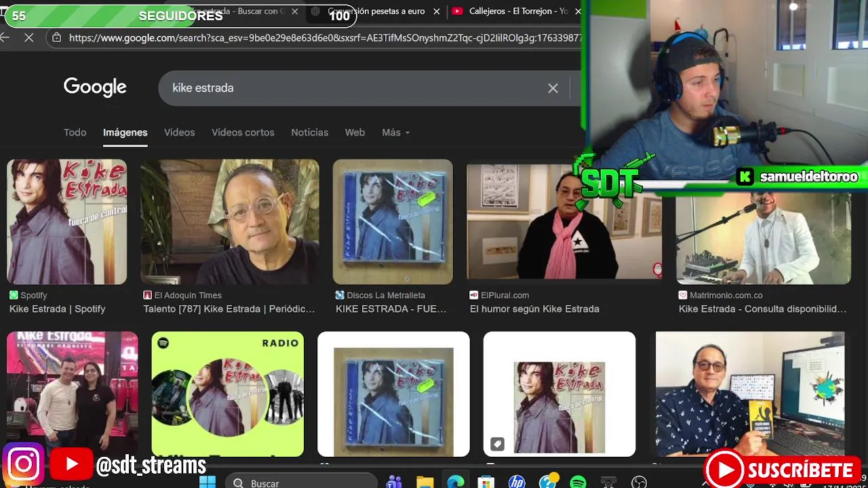Click the 'El Adoquín Times' source name
Viewport: 868px width, 488px height.
[188, 296]
